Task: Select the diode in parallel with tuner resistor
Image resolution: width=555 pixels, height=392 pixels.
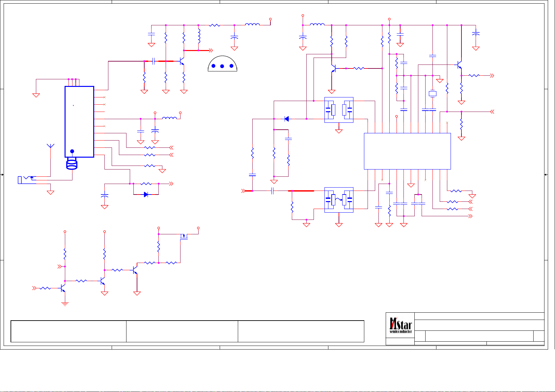Action: [146, 195]
